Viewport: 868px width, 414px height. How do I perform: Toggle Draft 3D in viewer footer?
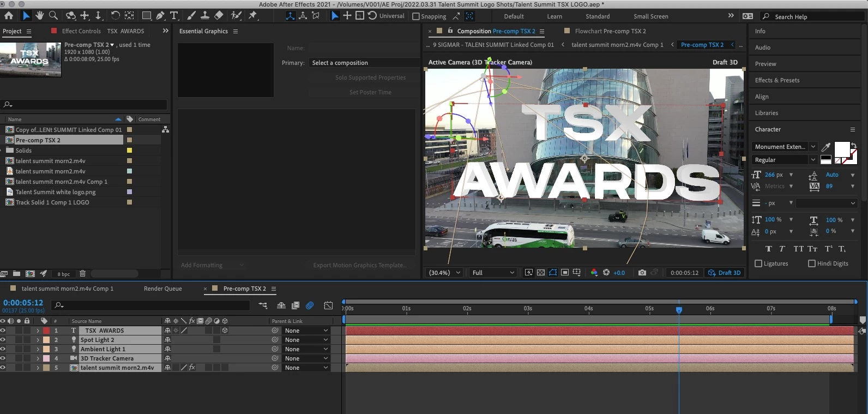pos(724,273)
